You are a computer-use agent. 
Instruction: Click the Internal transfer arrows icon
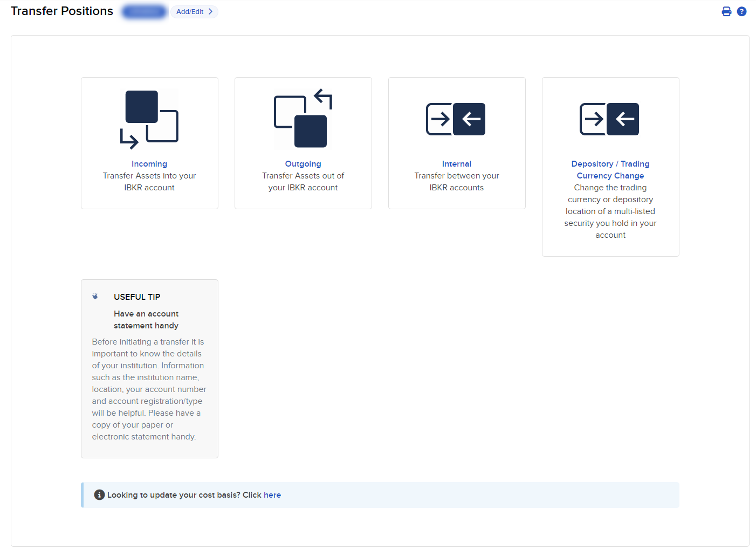(456, 119)
